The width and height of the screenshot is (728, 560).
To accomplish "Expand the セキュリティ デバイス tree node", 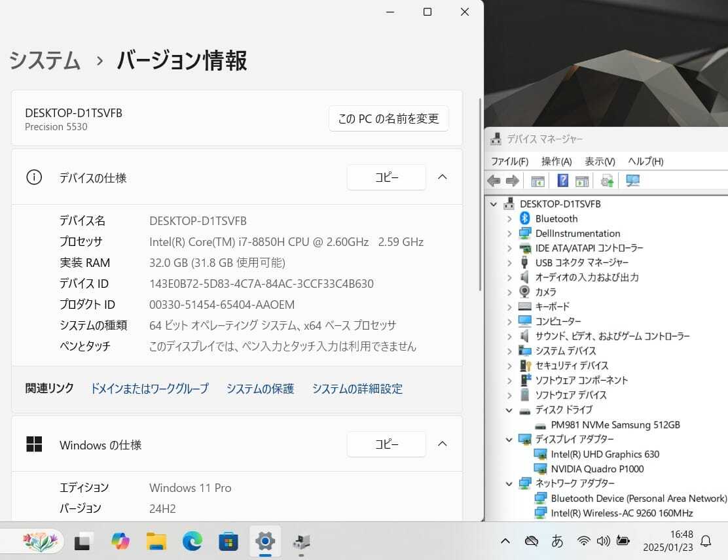I will [x=509, y=366].
